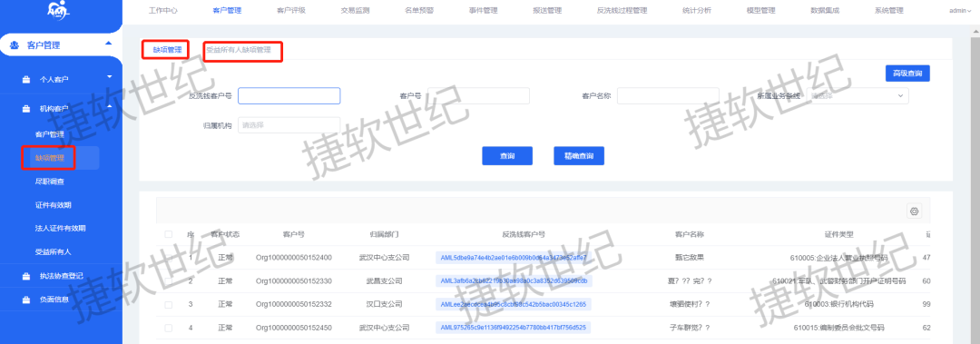This screenshot has height=344, width=980.
Task: Open 工作中心 in top navigation
Action: [163, 11]
